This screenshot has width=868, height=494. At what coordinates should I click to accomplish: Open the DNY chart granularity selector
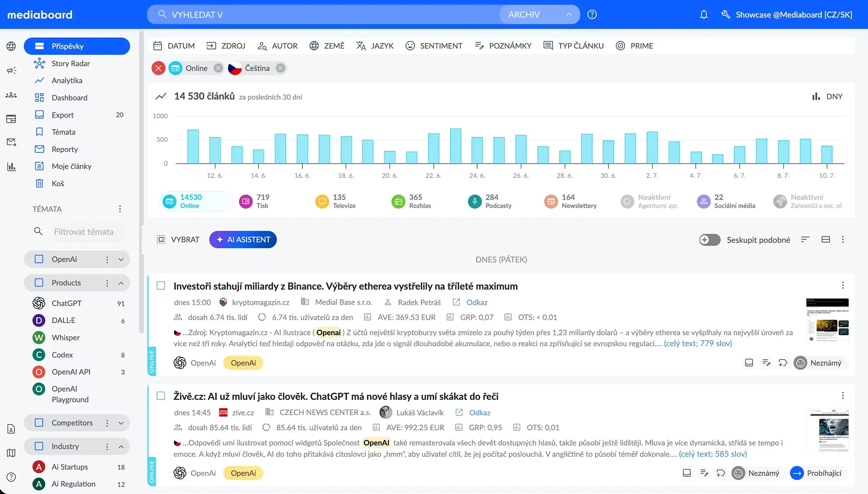click(x=828, y=96)
